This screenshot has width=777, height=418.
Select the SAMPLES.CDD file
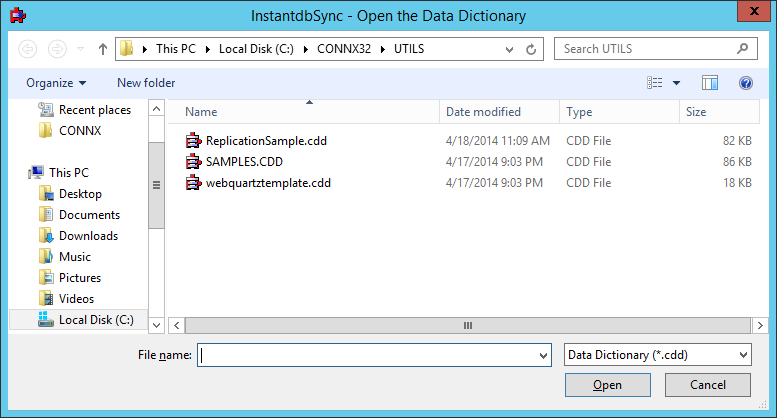click(244, 162)
